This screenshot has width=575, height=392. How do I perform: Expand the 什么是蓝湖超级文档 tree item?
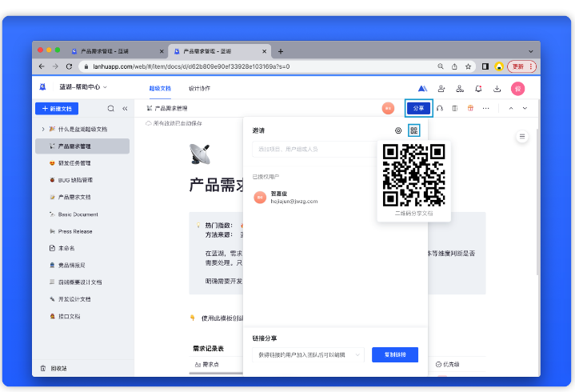(43, 129)
